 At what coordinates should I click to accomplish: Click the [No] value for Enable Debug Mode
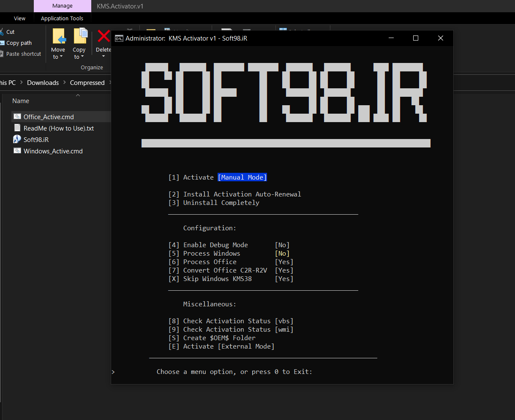click(x=282, y=245)
